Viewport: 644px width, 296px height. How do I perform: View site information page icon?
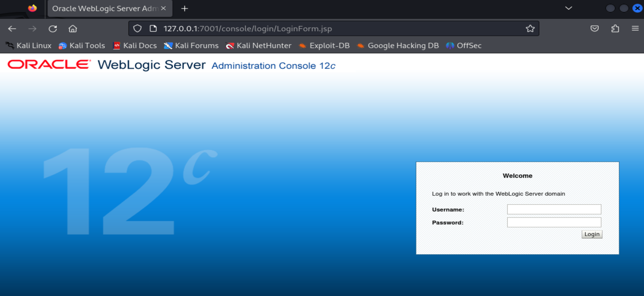(153, 29)
